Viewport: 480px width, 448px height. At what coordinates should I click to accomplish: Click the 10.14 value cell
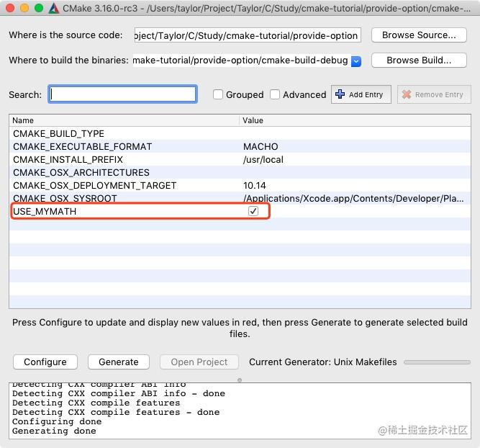point(254,185)
